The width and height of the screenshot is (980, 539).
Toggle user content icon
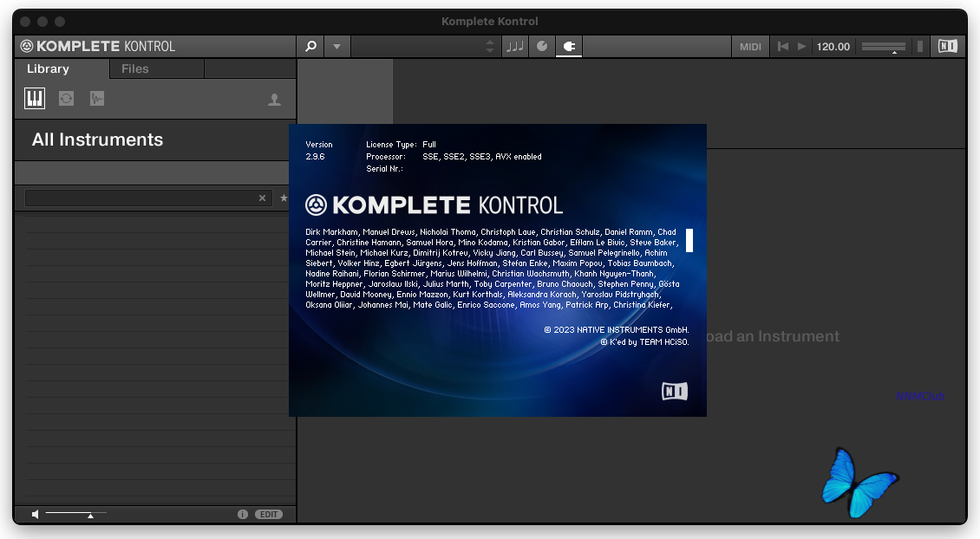pos(274,100)
